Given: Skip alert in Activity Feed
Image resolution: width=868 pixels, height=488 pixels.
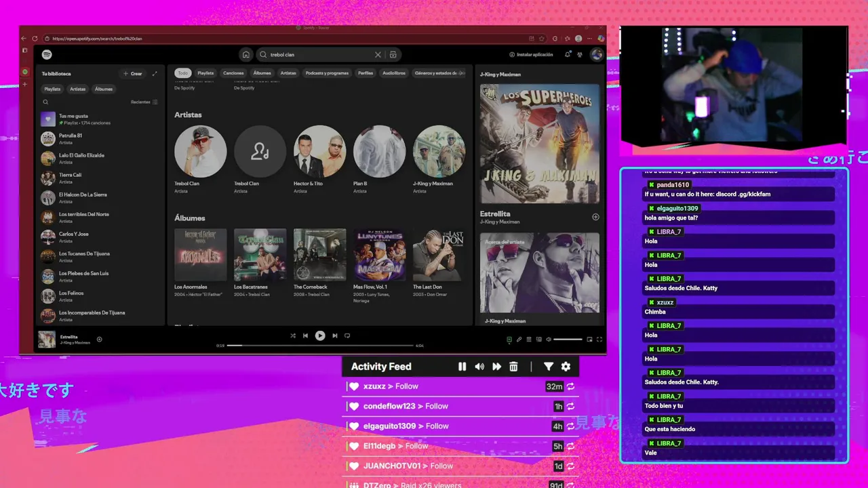Looking at the screenshot, I should pyautogui.click(x=496, y=367).
